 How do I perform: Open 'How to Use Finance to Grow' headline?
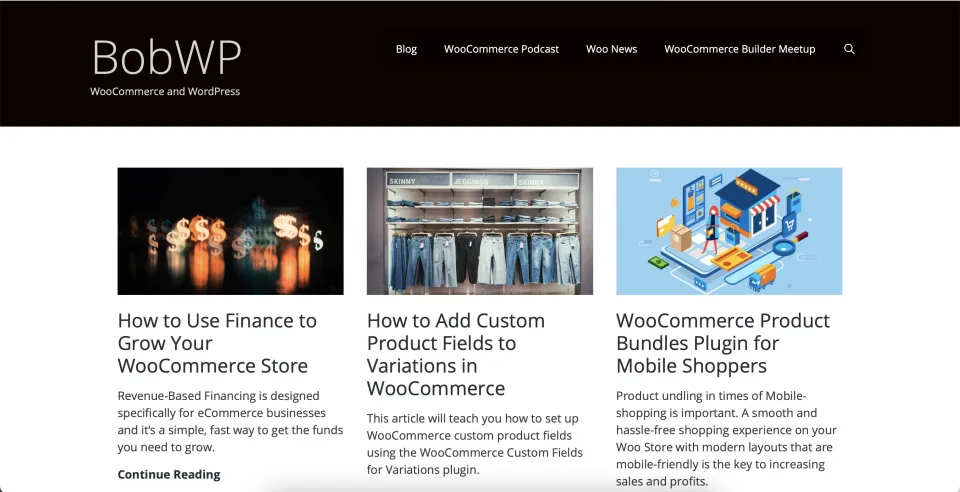(x=217, y=343)
